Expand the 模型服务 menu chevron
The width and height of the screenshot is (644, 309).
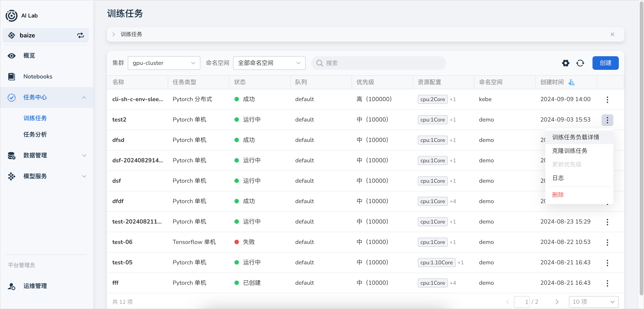pos(84,176)
